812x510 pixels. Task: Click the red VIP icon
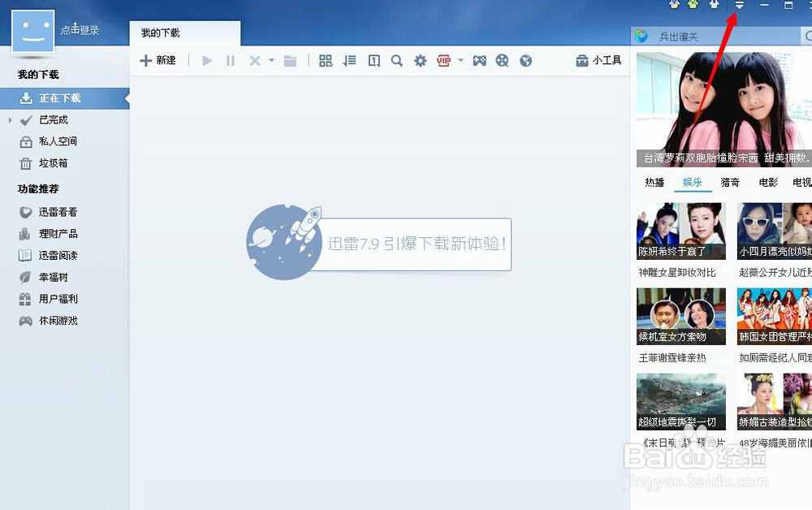click(444, 61)
